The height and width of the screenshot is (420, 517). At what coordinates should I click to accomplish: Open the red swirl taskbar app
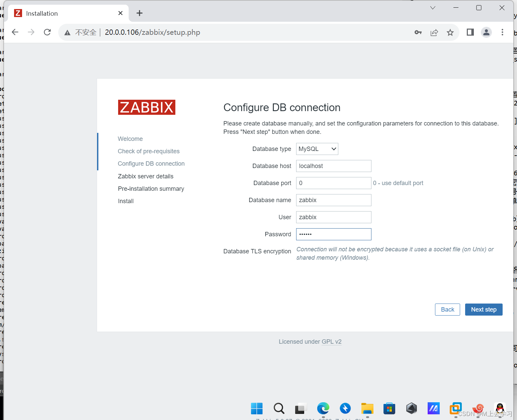pos(478,408)
